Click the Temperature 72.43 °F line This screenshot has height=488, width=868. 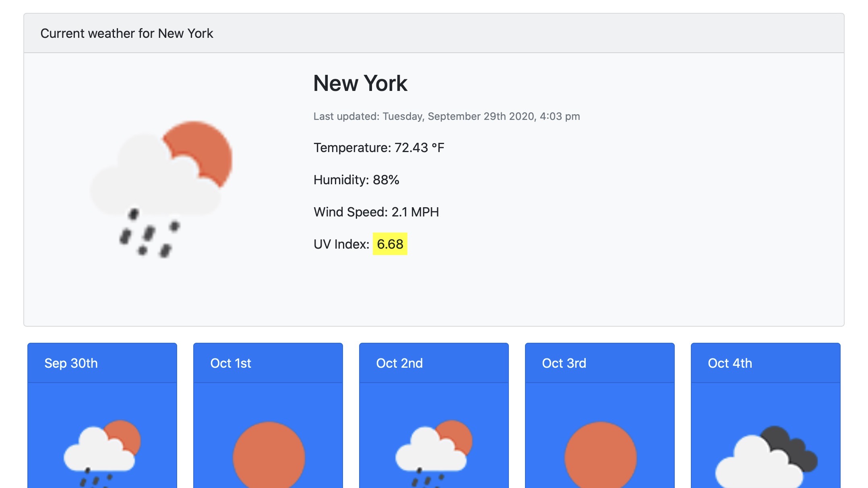tap(379, 148)
